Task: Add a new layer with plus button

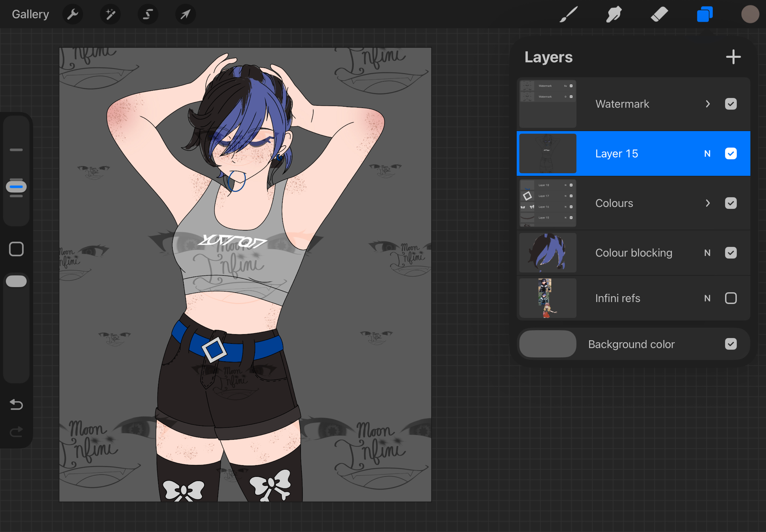Action: click(x=733, y=57)
